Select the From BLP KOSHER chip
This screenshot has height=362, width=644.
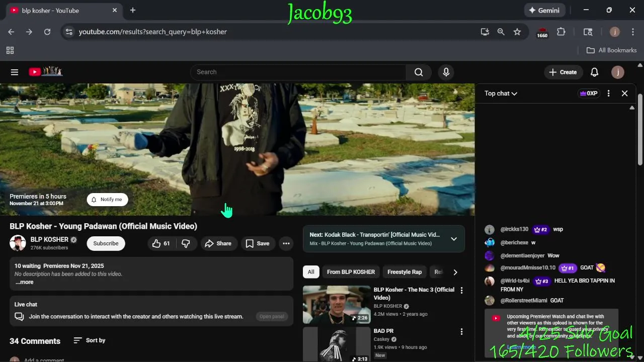click(351, 272)
